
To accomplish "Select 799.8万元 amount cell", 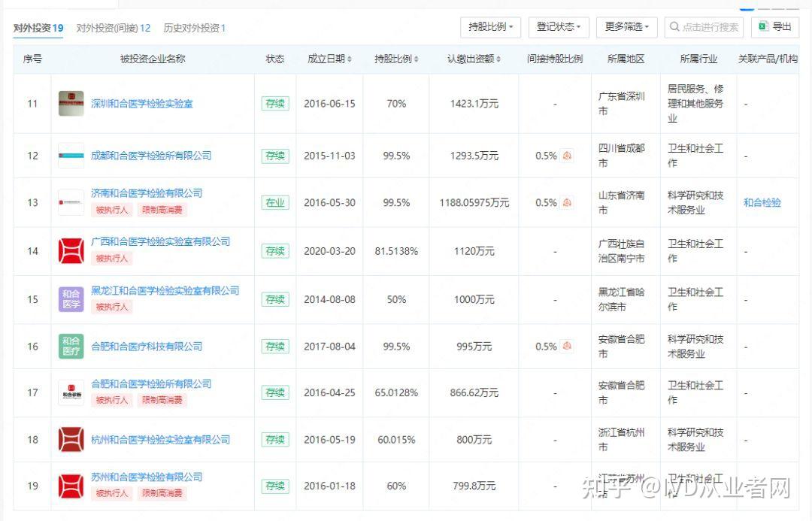I will pyautogui.click(x=474, y=486).
